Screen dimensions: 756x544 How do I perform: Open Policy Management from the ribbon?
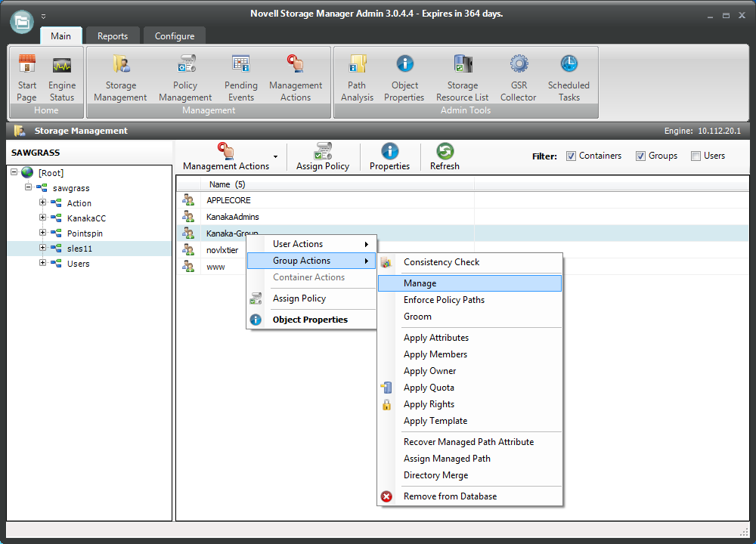(186, 78)
